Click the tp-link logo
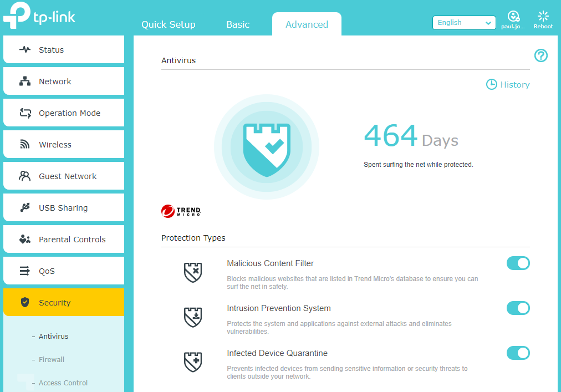Screen dimensions: 561x392 click(39, 16)
